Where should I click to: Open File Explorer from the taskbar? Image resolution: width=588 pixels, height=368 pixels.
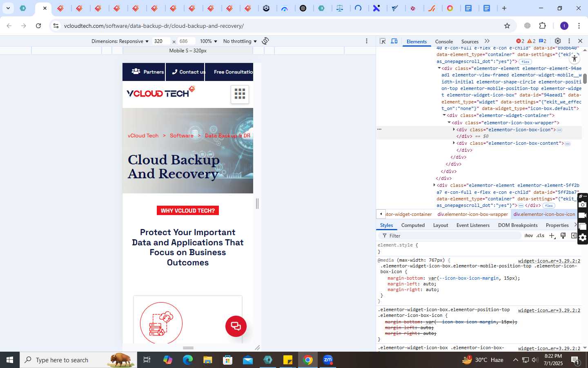(x=207, y=360)
